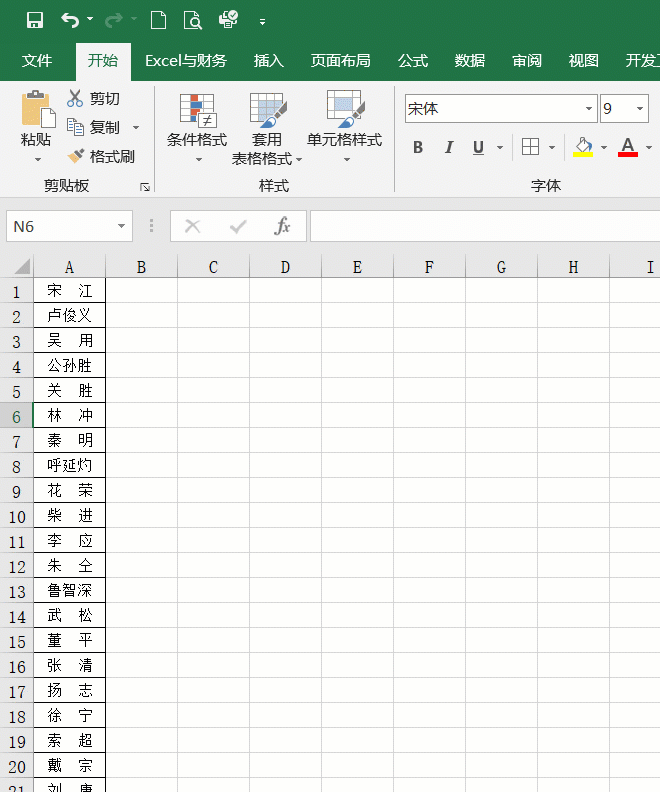660x792 pixels.
Task: Select cell containing 鲁智深
Action: 69,590
